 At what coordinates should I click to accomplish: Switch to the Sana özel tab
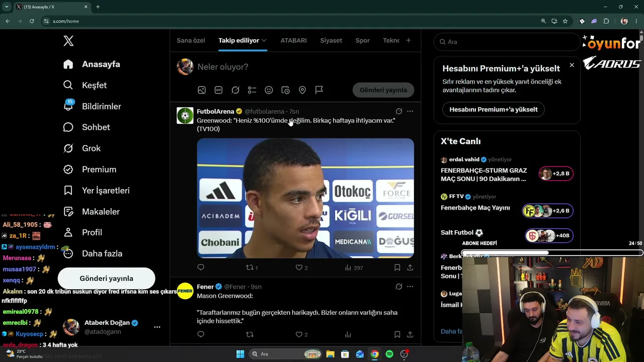(191, 40)
